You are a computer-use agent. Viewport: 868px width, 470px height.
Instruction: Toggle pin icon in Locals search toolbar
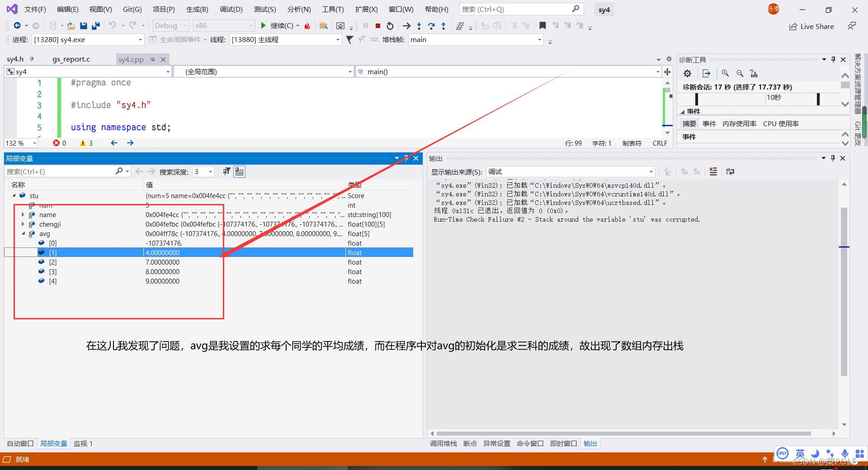(x=226, y=171)
